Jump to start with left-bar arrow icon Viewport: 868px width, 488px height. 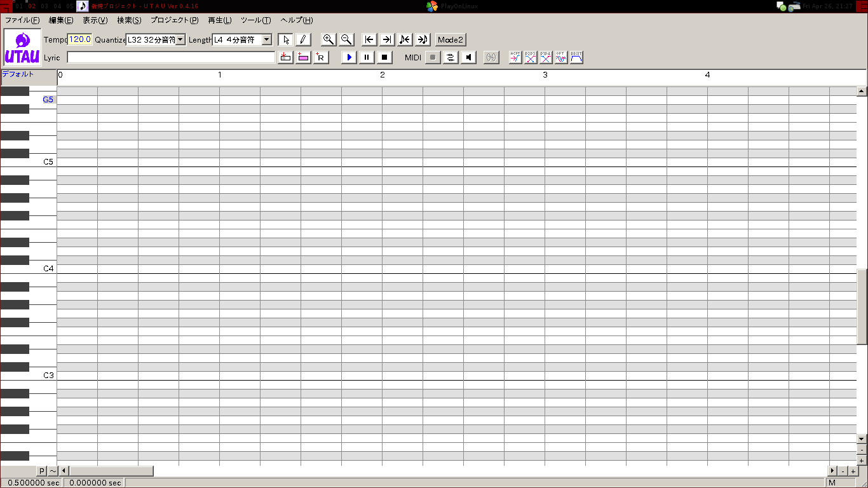tap(369, 39)
